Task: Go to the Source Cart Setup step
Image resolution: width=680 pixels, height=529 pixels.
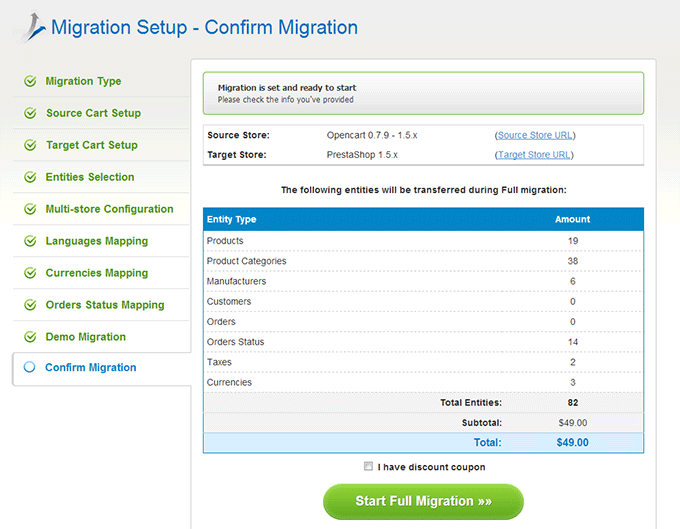Action: (x=93, y=113)
